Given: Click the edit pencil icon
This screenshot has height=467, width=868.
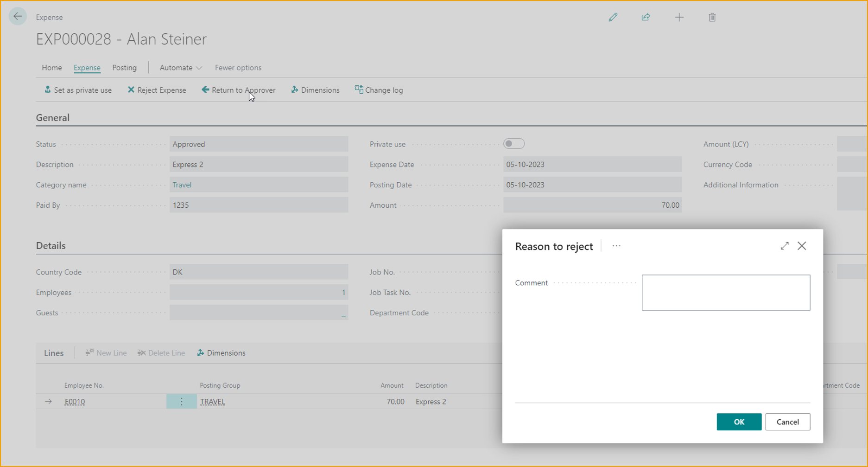Looking at the screenshot, I should coord(613,17).
